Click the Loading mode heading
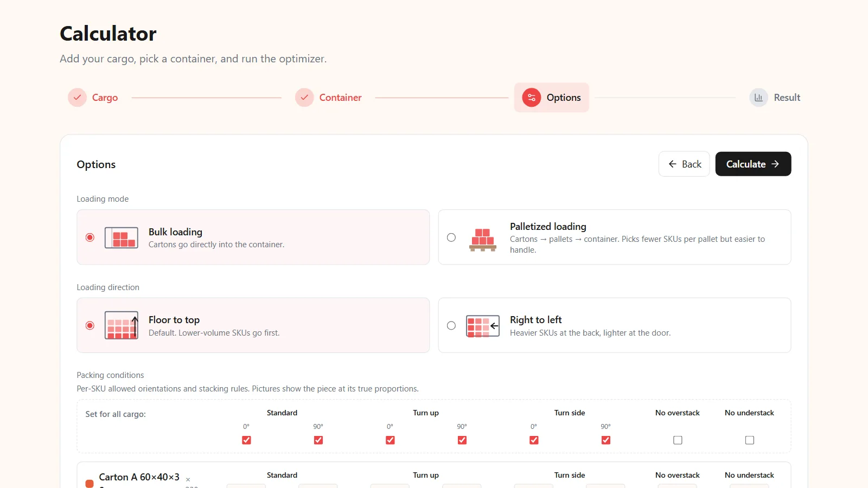 coord(103,199)
